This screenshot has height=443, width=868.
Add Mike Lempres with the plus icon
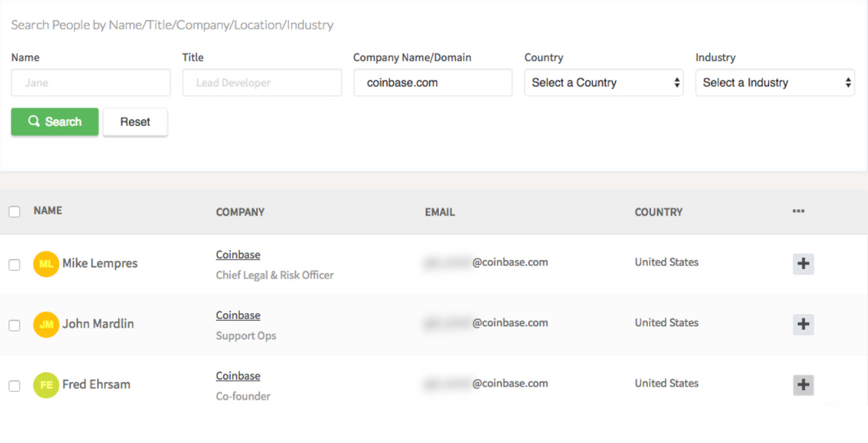click(803, 264)
